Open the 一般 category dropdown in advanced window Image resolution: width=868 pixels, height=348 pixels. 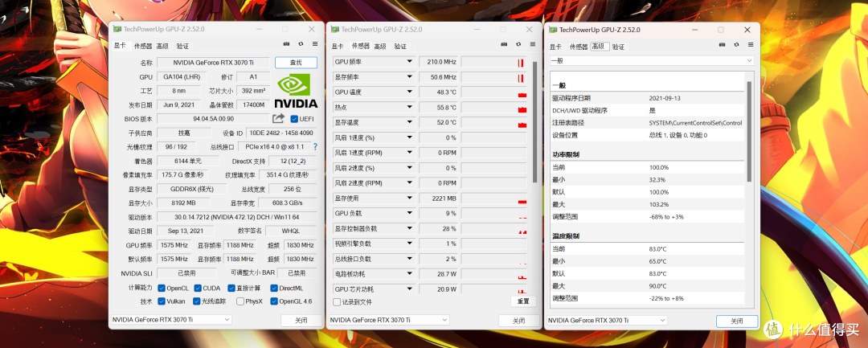[652, 60]
